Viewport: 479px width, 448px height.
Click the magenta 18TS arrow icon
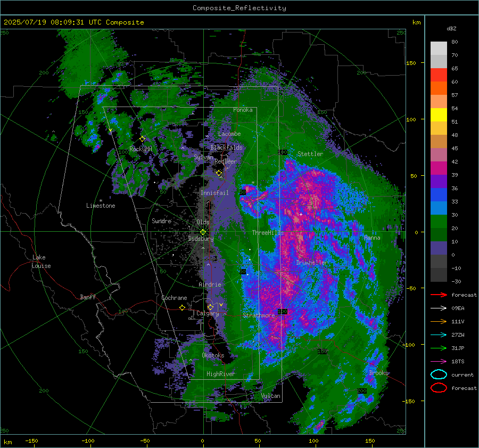[439, 361]
